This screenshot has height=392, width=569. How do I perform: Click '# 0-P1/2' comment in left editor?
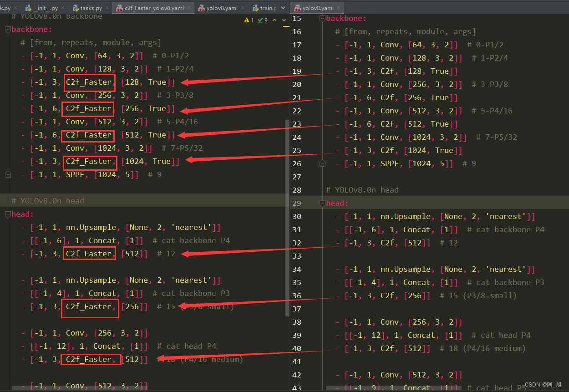tap(171, 56)
